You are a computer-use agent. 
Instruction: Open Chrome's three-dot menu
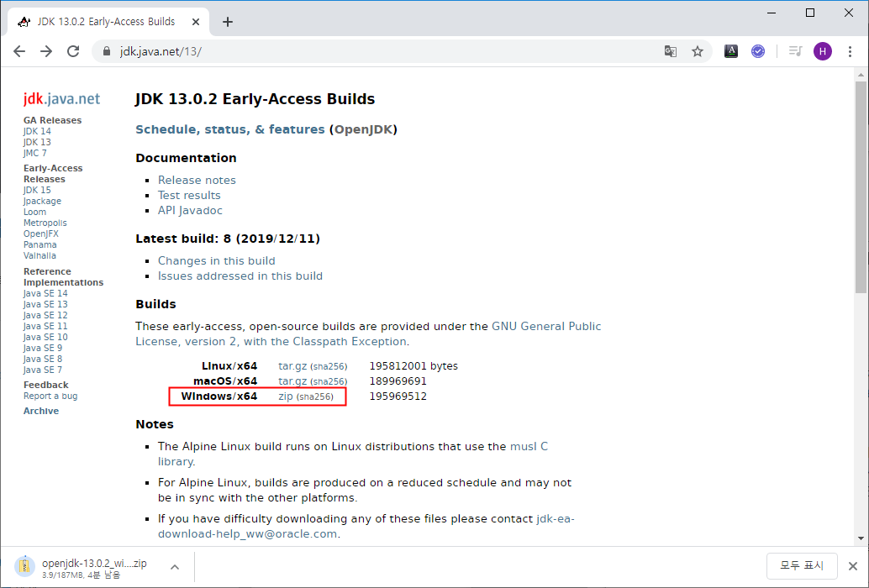coord(850,51)
